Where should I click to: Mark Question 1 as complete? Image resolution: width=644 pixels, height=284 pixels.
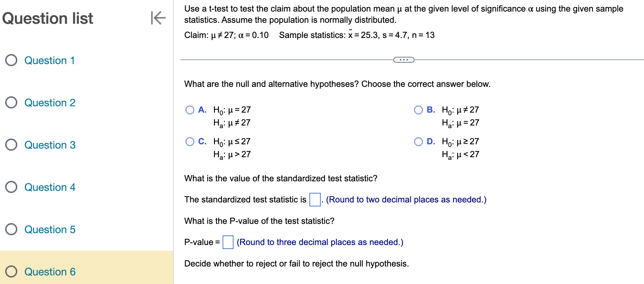11,60
